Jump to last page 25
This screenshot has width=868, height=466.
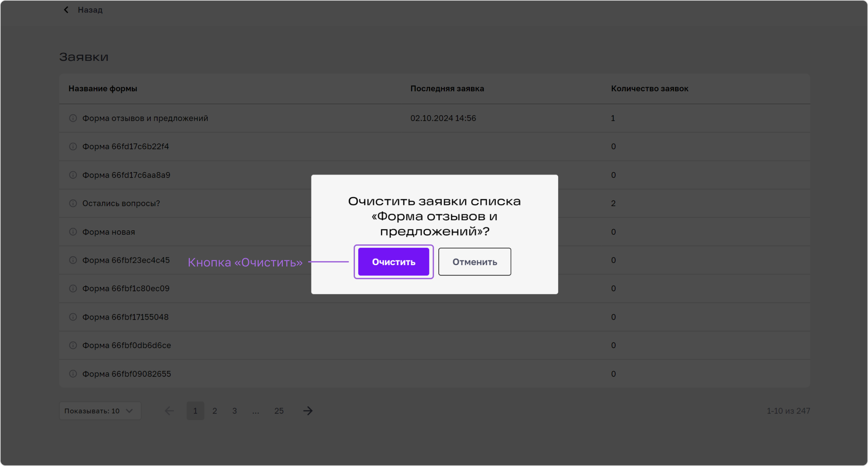tap(279, 411)
